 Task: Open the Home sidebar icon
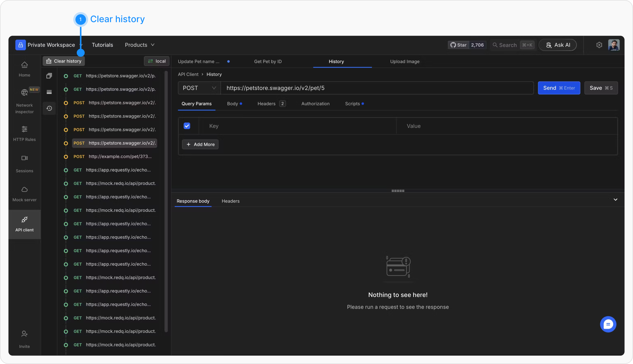pyautogui.click(x=24, y=65)
